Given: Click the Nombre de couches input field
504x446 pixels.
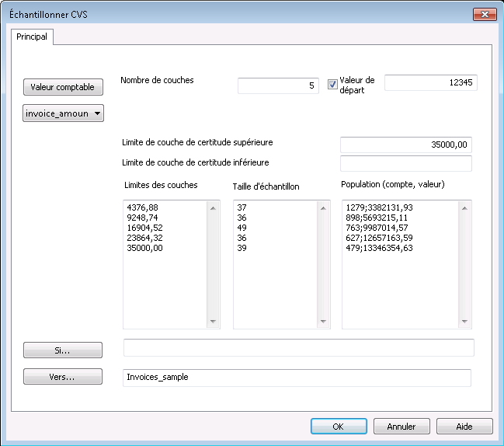Looking at the screenshot, I should [x=278, y=85].
